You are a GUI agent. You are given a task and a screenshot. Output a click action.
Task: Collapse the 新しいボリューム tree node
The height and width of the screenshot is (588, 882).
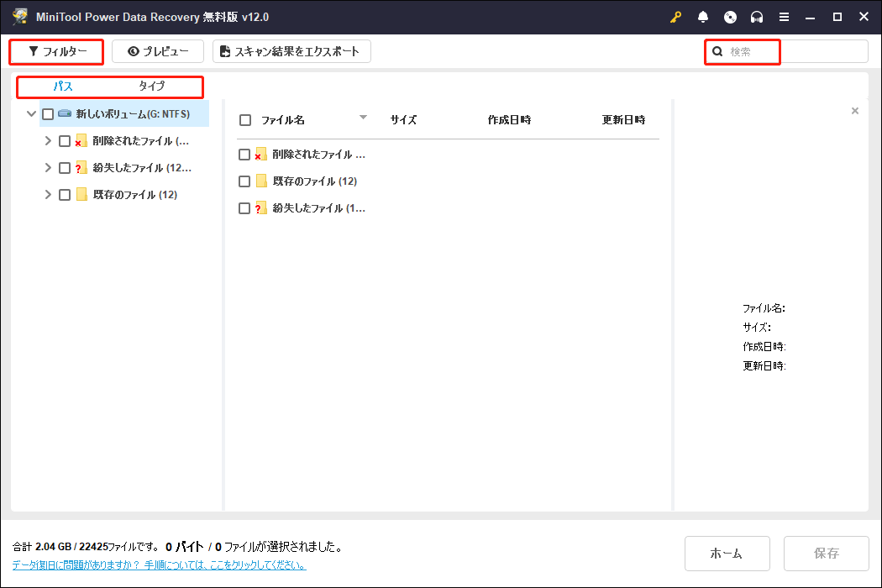coord(32,113)
